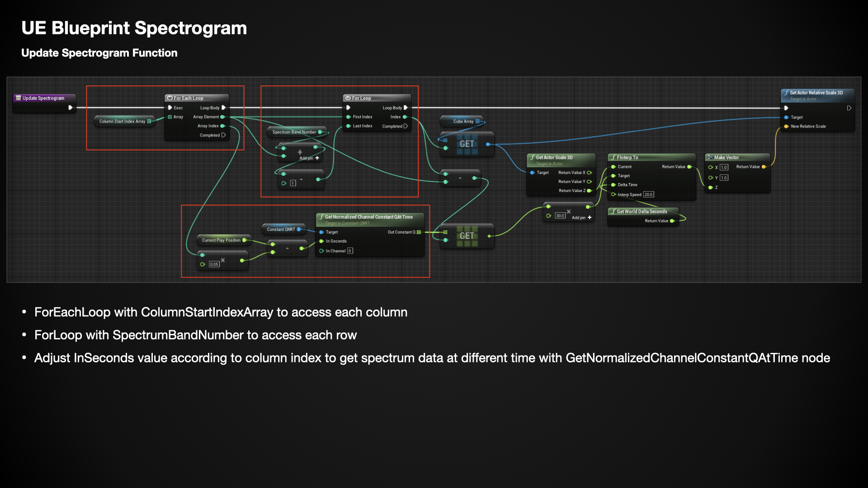Image resolution: width=868 pixels, height=488 pixels.
Task: Click the Update Spectrogram node's exec output pin
Action: pos(70,108)
